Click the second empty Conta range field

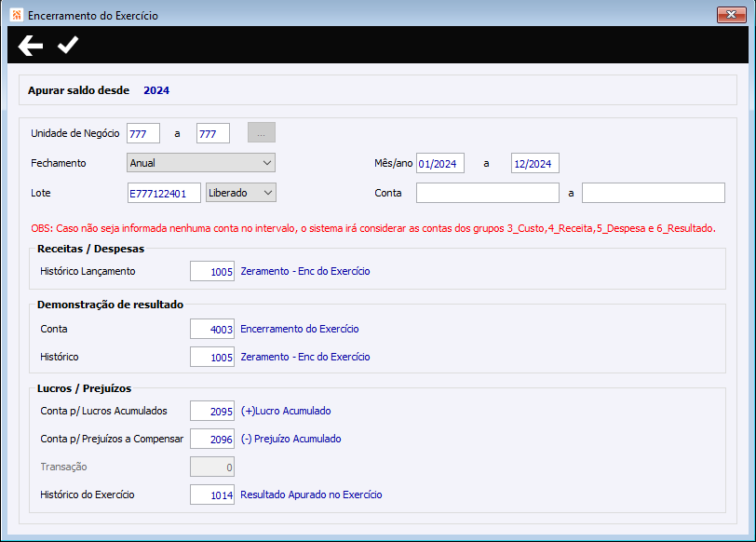point(654,193)
